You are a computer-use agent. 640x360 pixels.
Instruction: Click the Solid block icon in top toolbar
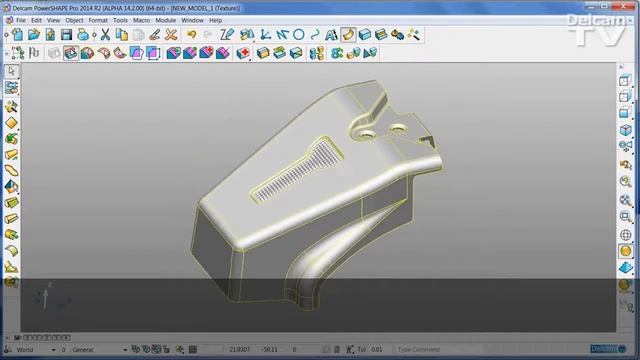point(364,35)
